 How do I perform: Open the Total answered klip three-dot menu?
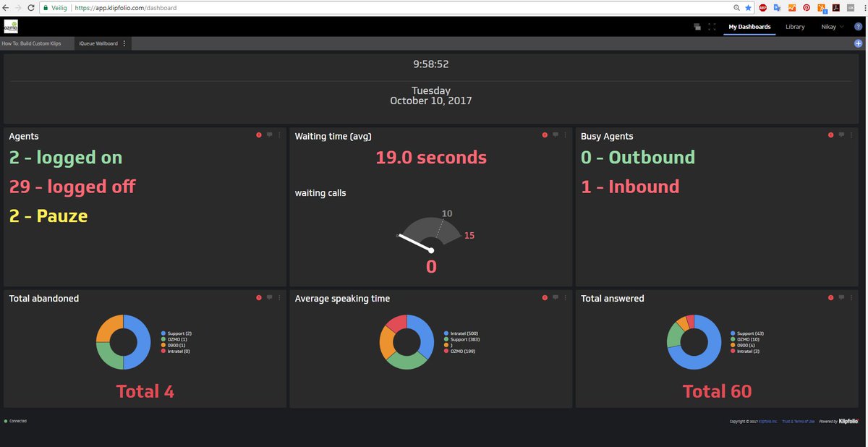point(851,297)
